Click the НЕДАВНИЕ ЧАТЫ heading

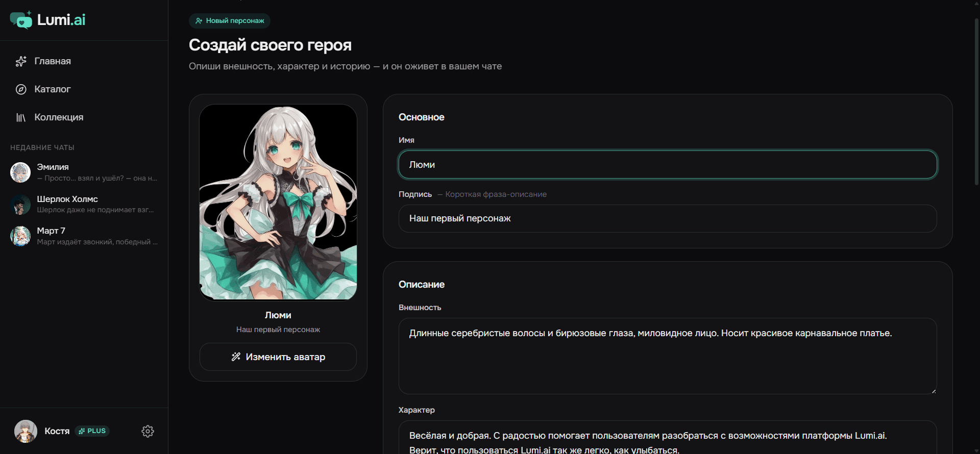click(x=42, y=147)
